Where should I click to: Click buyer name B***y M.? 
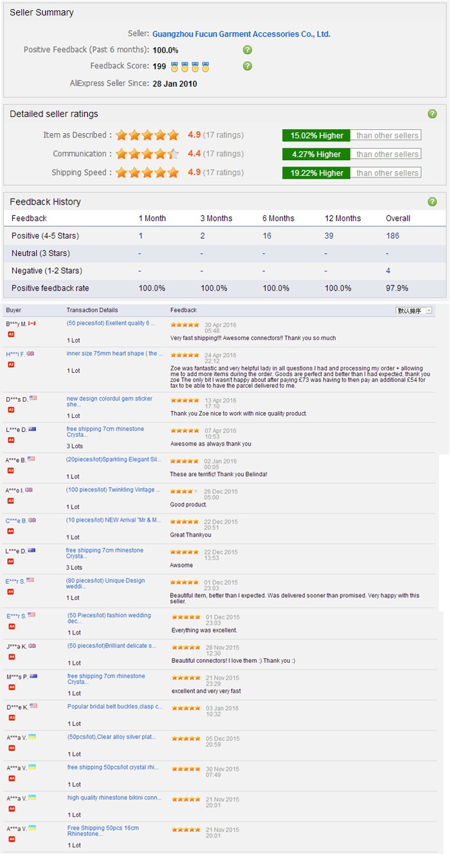(17, 323)
